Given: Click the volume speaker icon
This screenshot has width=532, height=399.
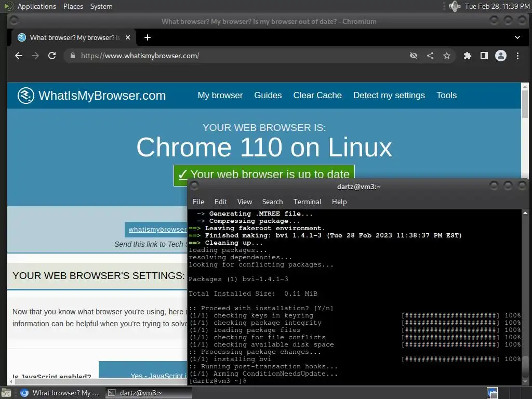Looking at the screenshot, I should tap(455, 6).
